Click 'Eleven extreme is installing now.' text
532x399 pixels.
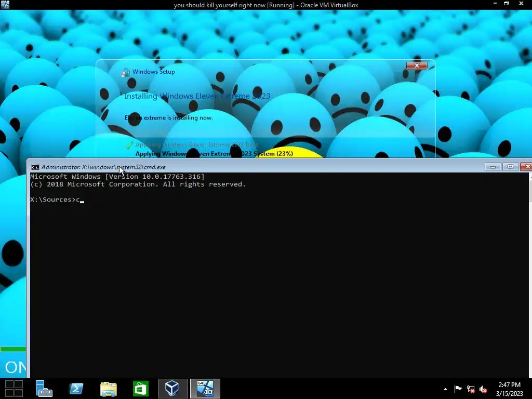pyautogui.click(x=169, y=118)
